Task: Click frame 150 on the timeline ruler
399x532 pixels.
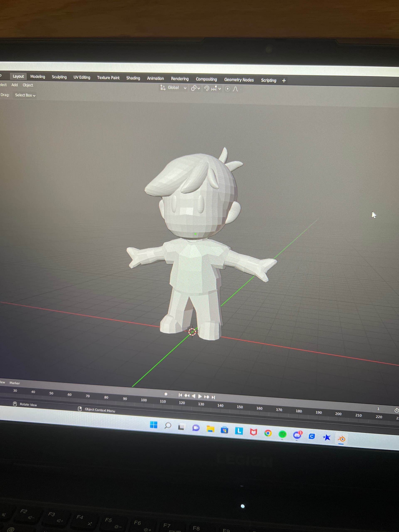Action: (x=240, y=407)
